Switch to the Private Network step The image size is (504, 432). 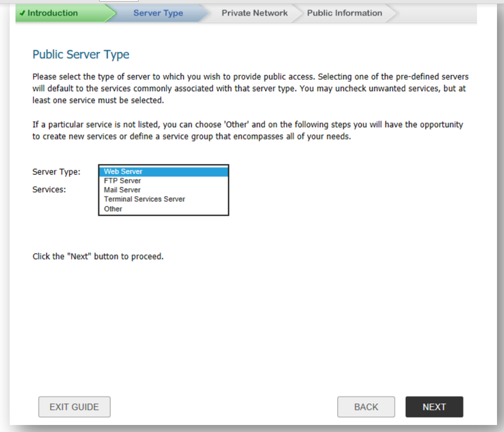(x=254, y=13)
